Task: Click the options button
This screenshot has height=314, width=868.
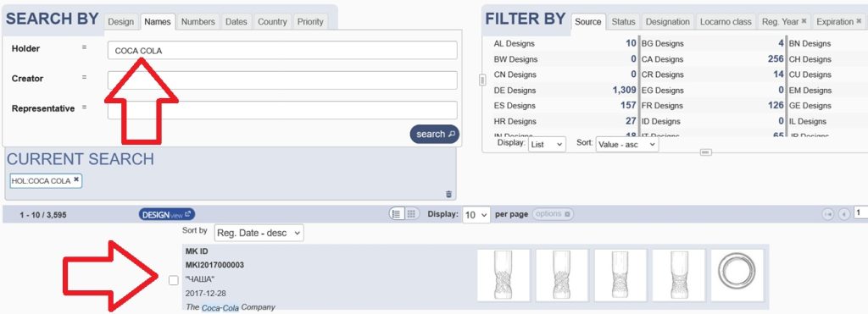Action: coord(553,214)
